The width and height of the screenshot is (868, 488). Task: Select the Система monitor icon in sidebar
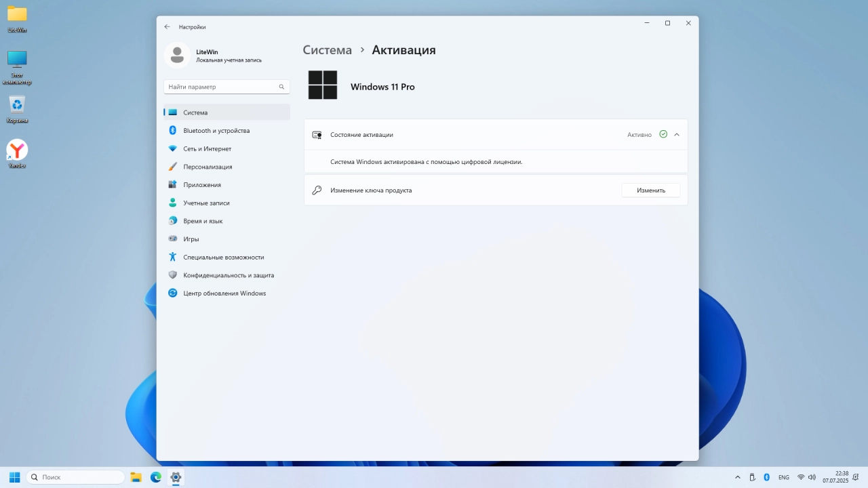[173, 113]
